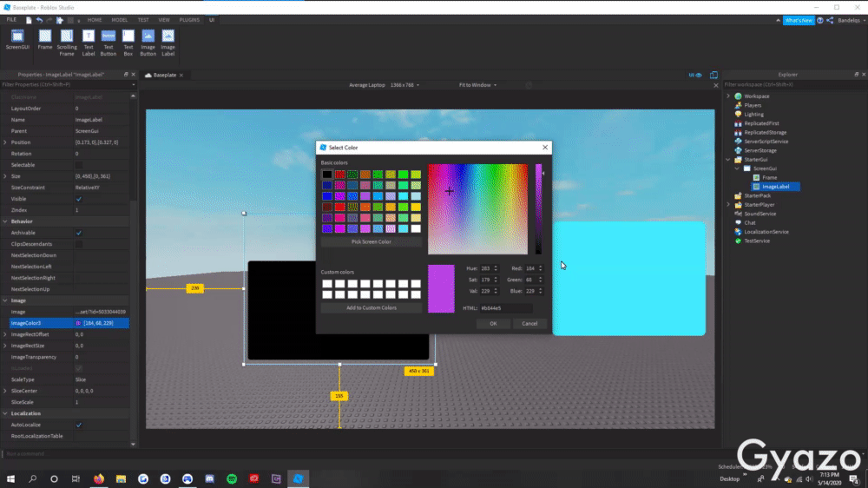This screenshot has height=488, width=868.
Task: Insert a Frame element
Action: 45,42
